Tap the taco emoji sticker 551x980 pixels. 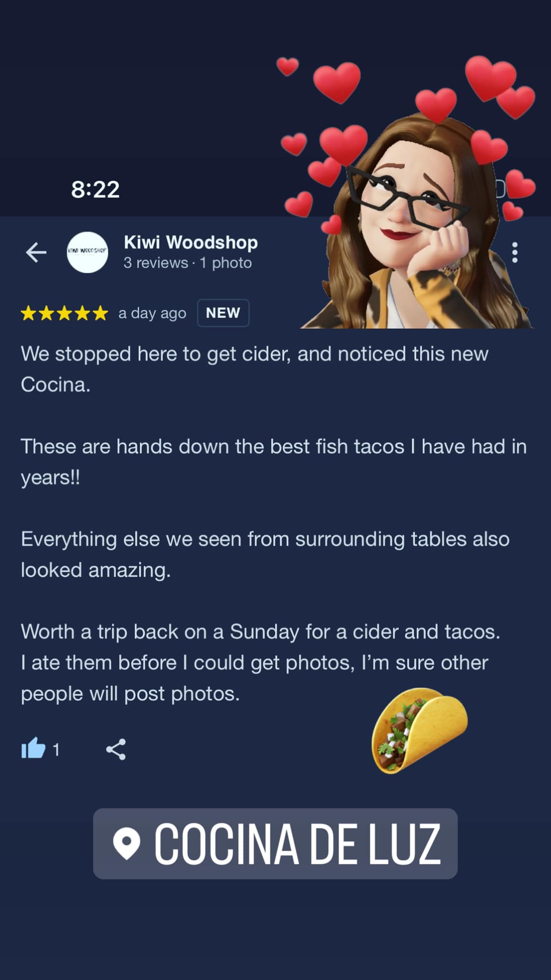pos(419,730)
